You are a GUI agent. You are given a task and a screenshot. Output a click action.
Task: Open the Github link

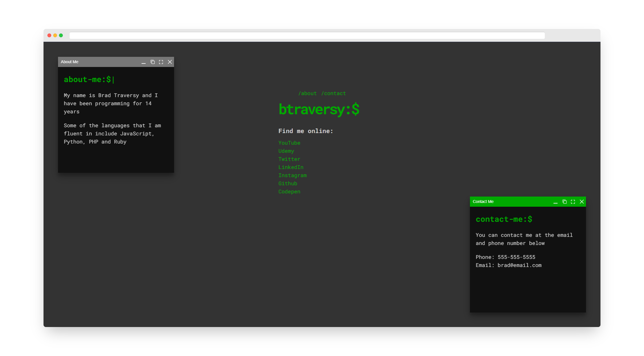[x=287, y=184]
